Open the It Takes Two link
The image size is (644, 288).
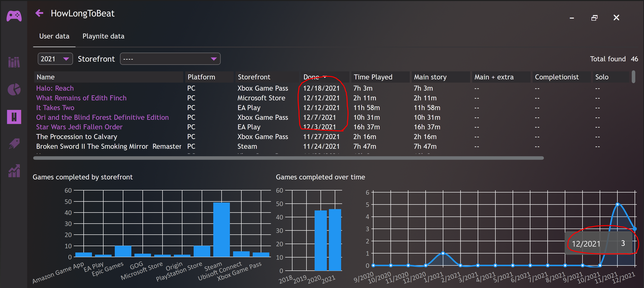(x=55, y=108)
